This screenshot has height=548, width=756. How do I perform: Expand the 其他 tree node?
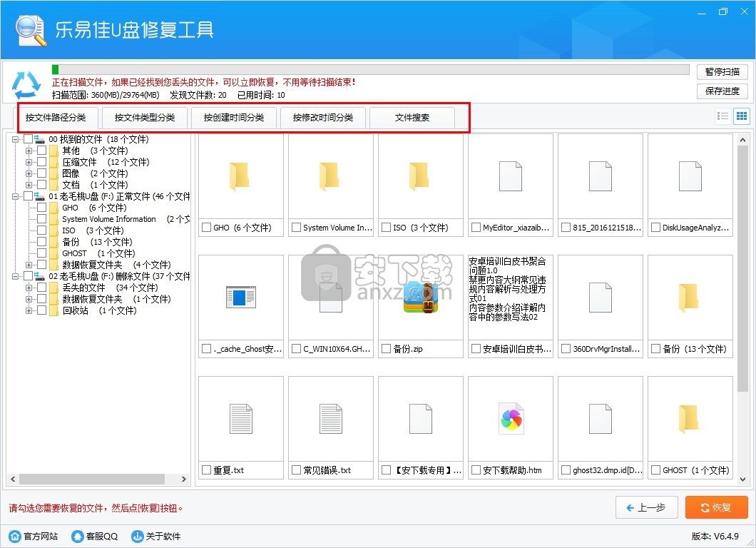coord(29,151)
